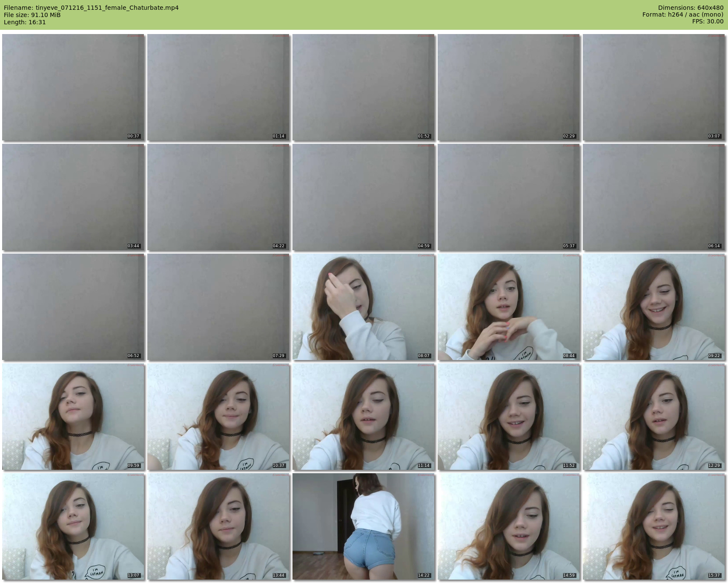Open the thumbnail timestamped 00:37
The image size is (728, 583).
pyautogui.click(x=73, y=87)
